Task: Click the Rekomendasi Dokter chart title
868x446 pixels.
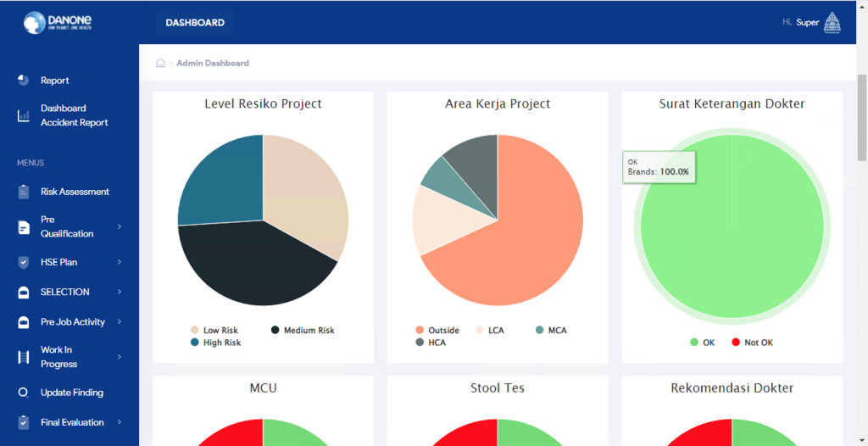Action: [732, 387]
